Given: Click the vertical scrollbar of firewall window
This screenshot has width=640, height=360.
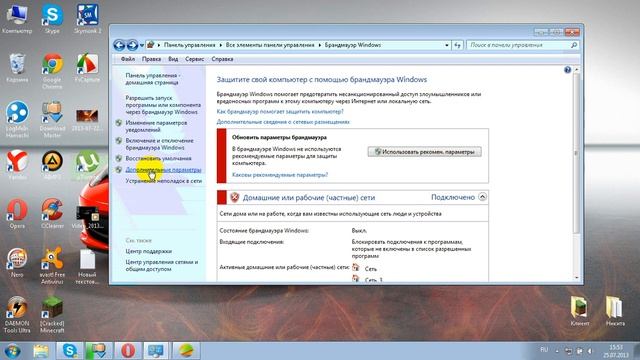Looking at the screenshot, I should (x=576, y=154).
